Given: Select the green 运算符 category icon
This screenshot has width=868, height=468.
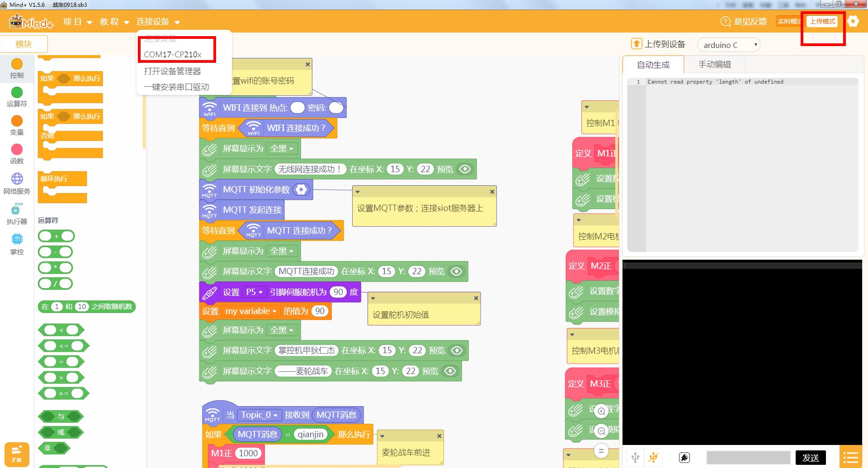Looking at the screenshot, I should pos(17,93).
